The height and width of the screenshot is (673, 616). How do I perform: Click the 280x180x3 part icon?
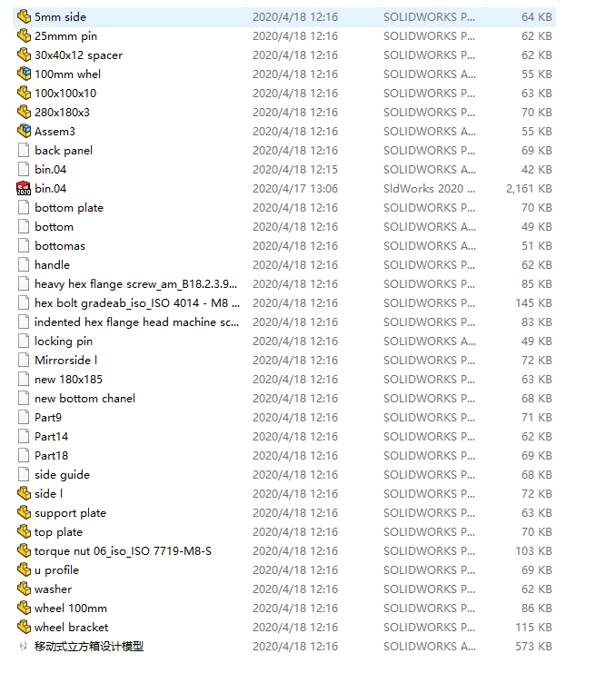click(x=24, y=112)
